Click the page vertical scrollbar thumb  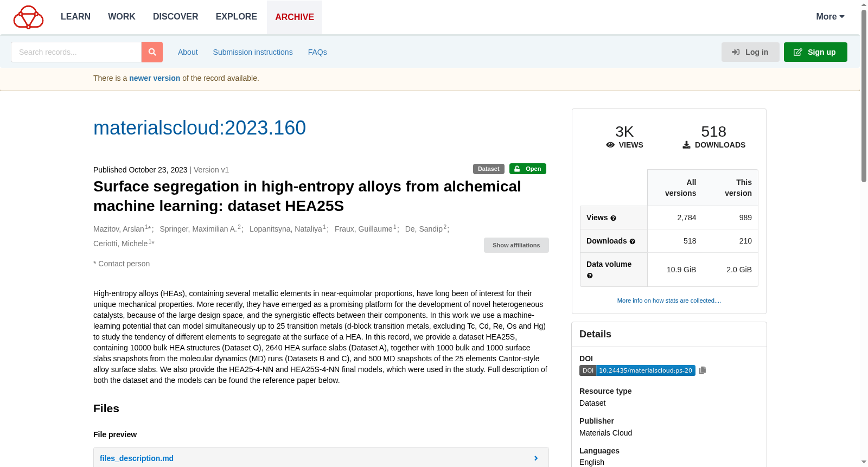click(x=864, y=95)
